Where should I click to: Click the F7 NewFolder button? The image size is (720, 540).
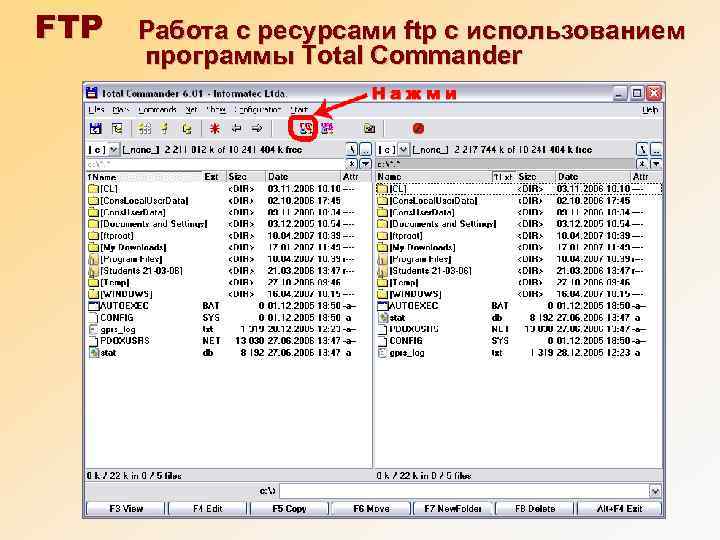[453, 508]
